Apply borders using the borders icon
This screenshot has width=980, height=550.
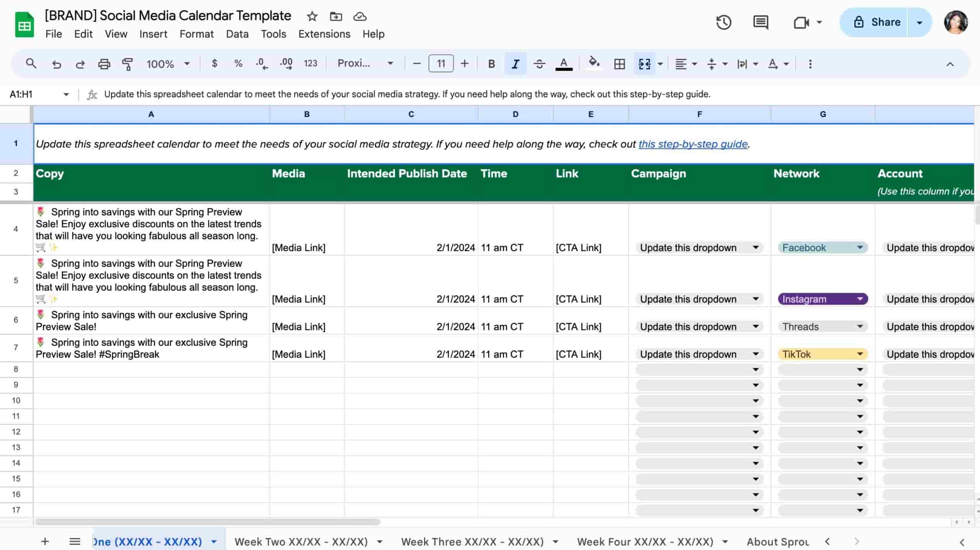coord(619,64)
